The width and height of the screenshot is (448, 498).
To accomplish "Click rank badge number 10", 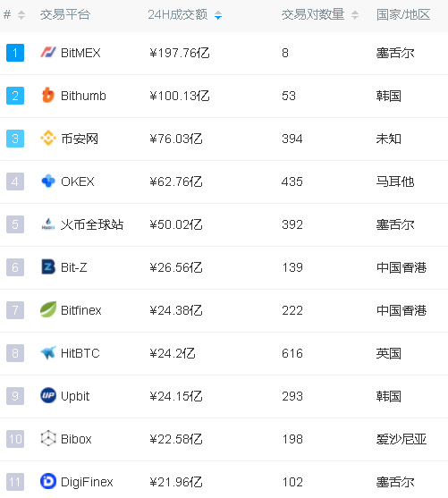I will click(x=15, y=439).
